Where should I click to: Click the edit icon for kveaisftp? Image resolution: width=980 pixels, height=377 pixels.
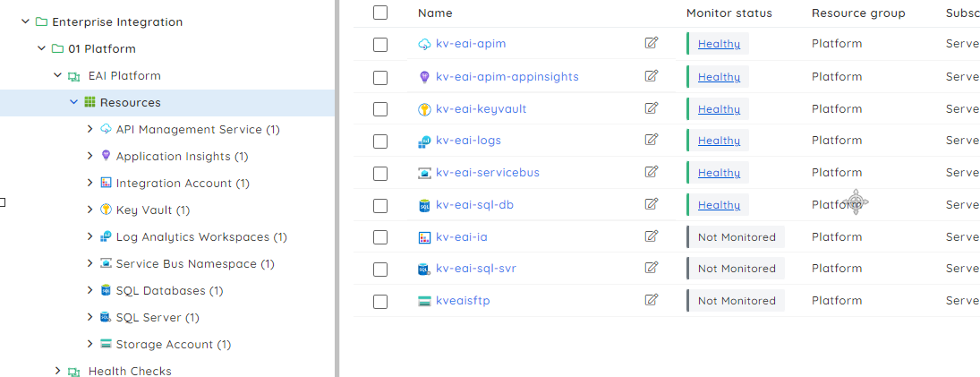click(x=652, y=299)
